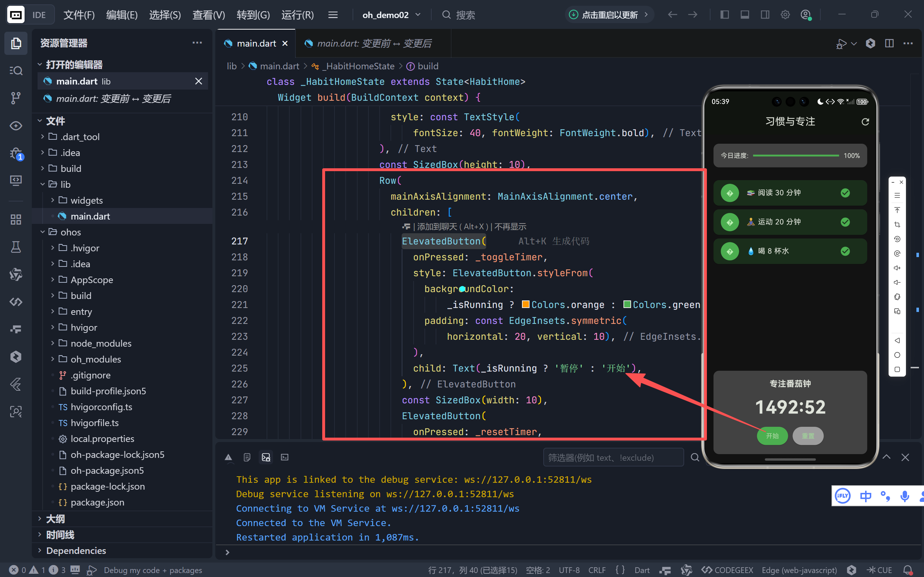Click the phone emulator refresh icon
The width and height of the screenshot is (924, 577).
click(865, 122)
